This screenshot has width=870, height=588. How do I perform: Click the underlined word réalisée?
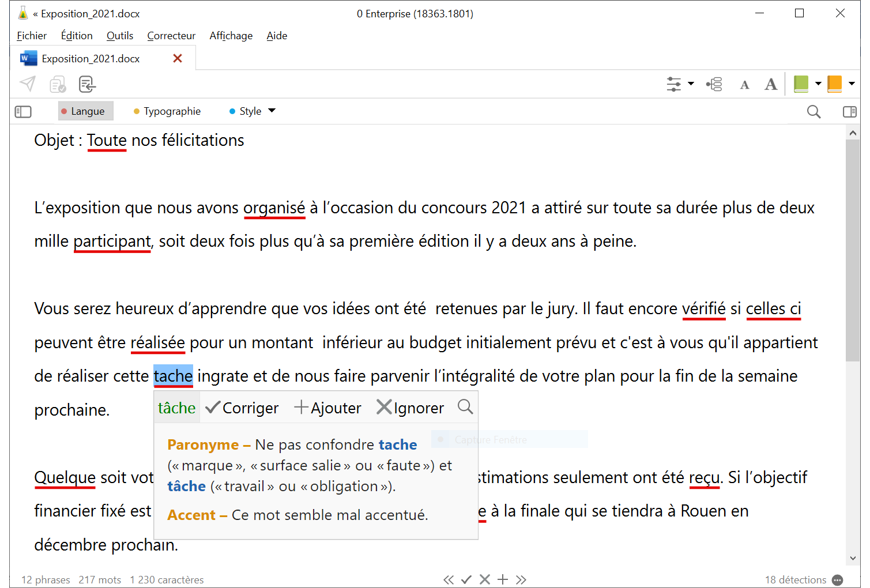coord(158,342)
